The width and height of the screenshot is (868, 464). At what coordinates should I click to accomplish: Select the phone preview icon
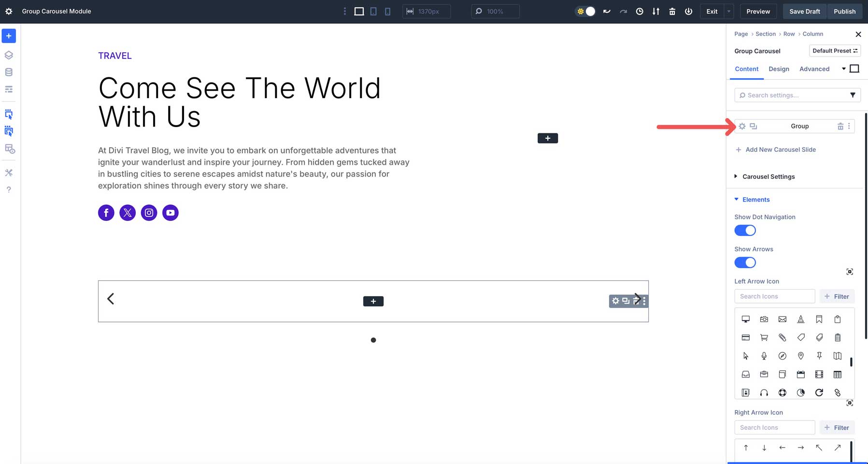pos(388,11)
